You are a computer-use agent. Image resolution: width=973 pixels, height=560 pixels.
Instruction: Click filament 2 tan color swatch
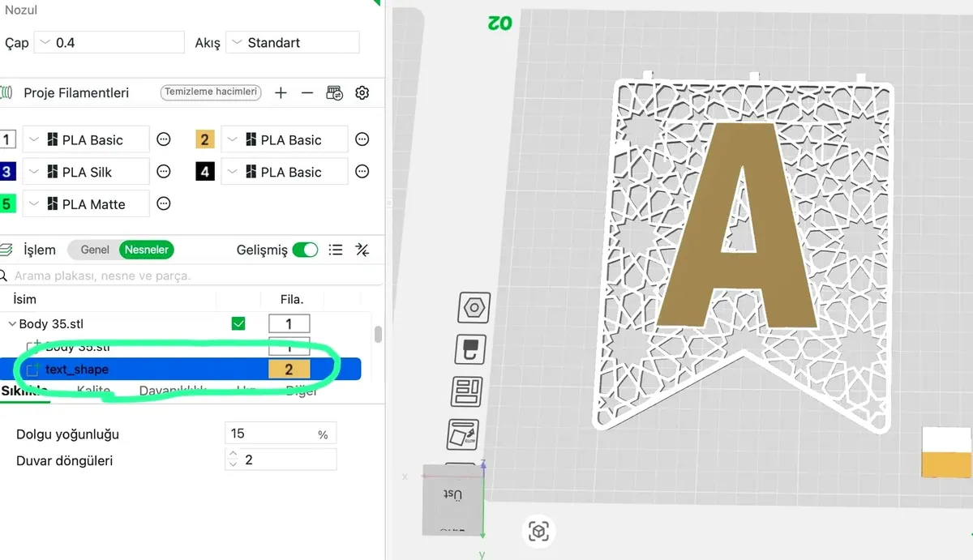(x=204, y=139)
